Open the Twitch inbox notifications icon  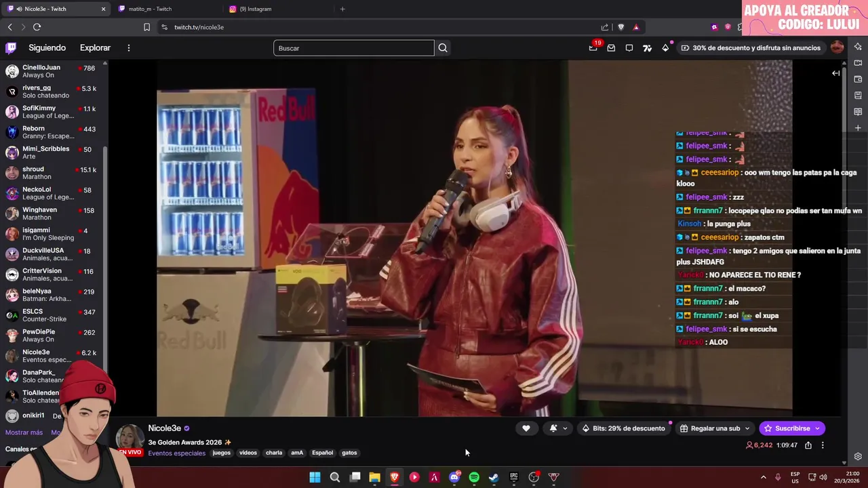coord(611,48)
